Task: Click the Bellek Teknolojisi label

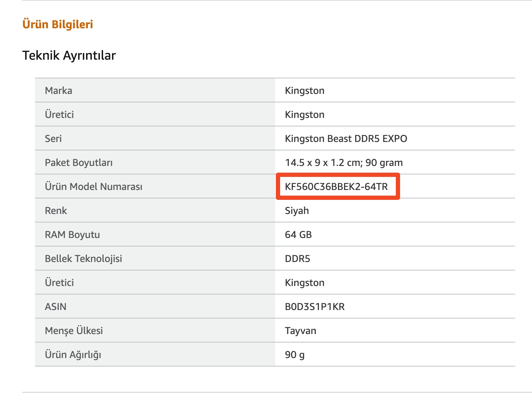Action: (83, 258)
